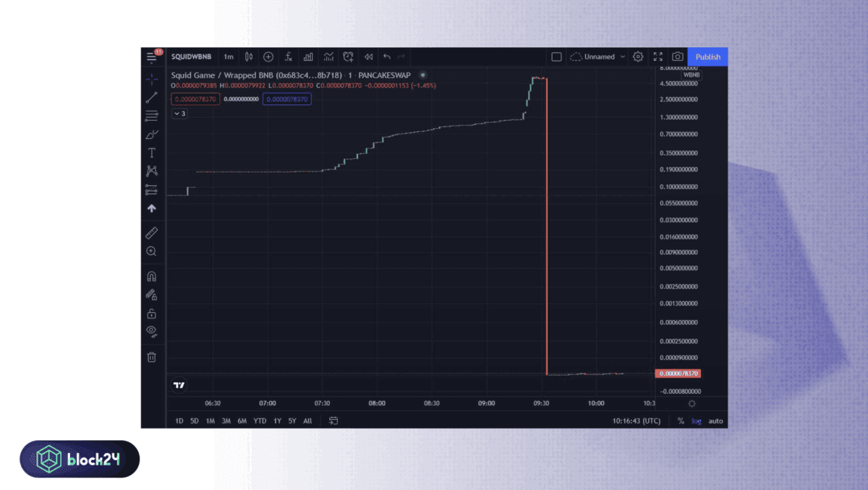
Task: Select the 1Y date range
Action: (277, 421)
